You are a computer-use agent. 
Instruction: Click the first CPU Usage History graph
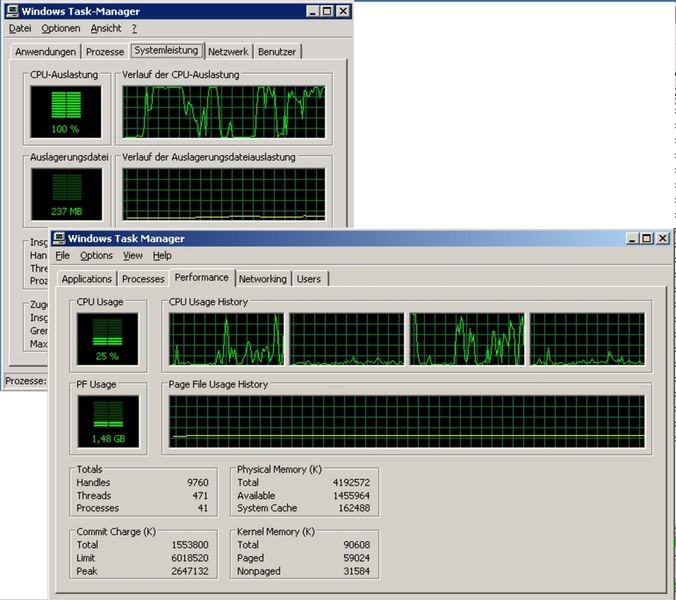pyautogui.click(x=226, y=339)
